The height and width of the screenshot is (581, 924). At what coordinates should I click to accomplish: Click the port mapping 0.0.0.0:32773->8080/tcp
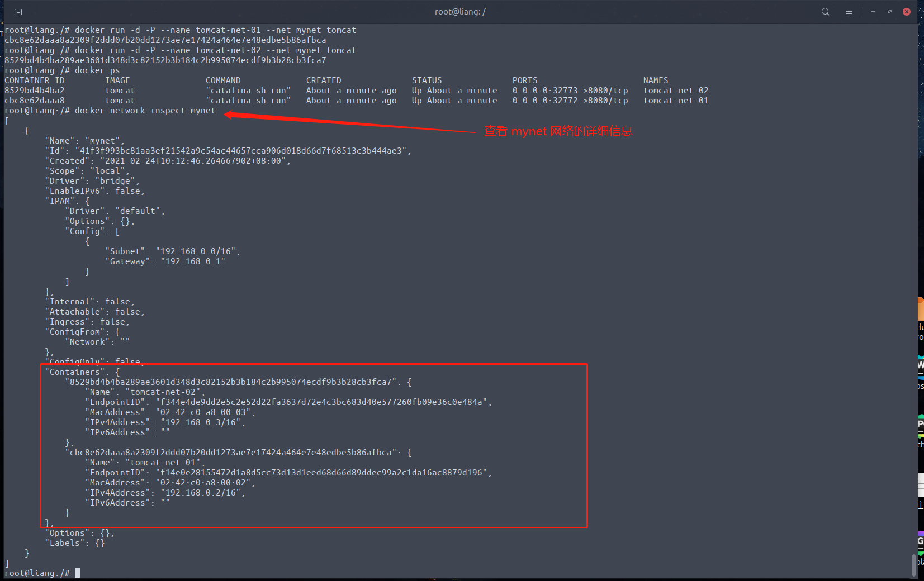click(x=570, y=91)
